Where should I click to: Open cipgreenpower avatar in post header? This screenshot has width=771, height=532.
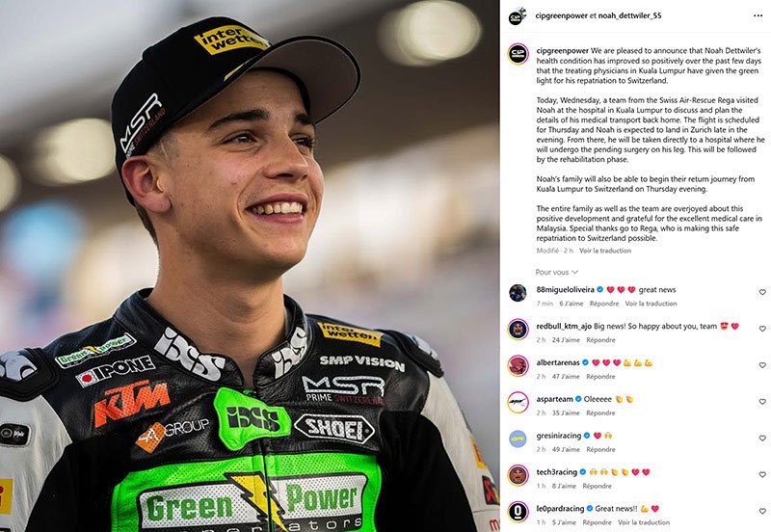(518, 16)
